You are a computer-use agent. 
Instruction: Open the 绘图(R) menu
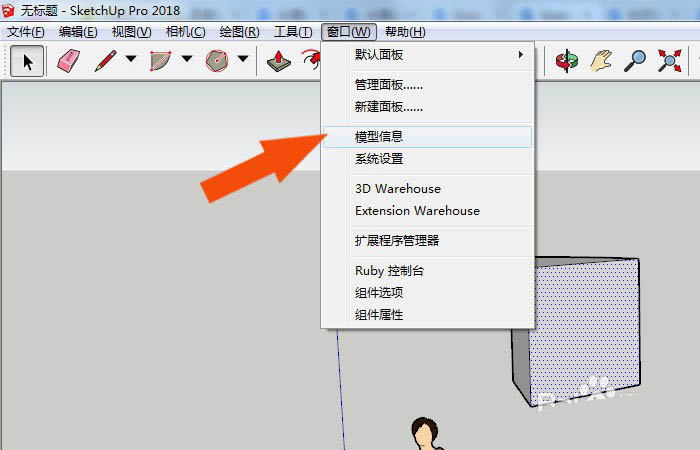tap(239, 32)
